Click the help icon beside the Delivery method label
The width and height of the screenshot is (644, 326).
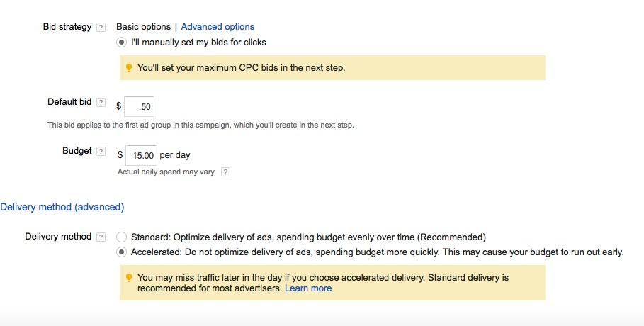click(x=101, y=237)
